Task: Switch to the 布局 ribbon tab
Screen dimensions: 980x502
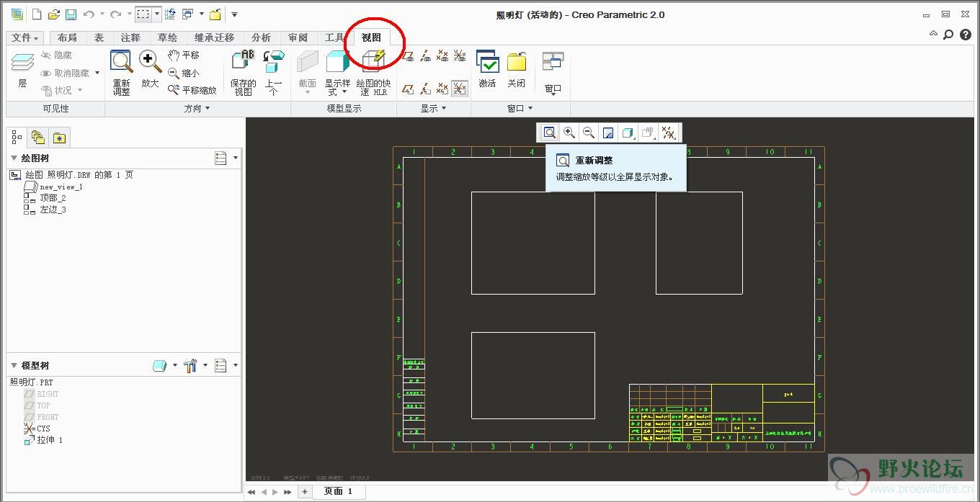Action: [x=67, y=37]
